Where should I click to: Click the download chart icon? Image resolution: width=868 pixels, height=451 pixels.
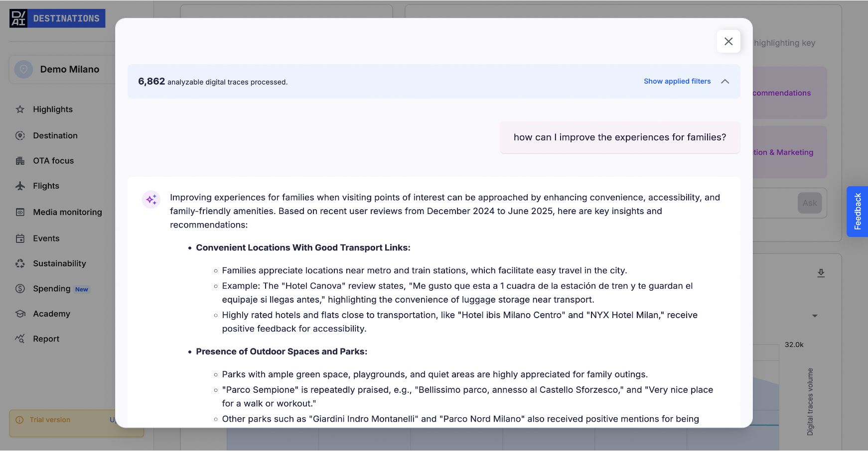click(821, 273)
